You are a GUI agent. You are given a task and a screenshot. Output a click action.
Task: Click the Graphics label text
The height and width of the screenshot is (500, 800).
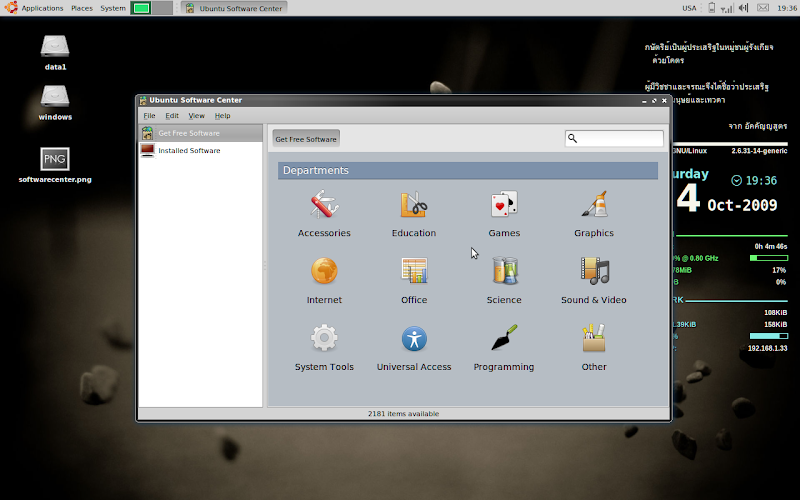point(594,233)
